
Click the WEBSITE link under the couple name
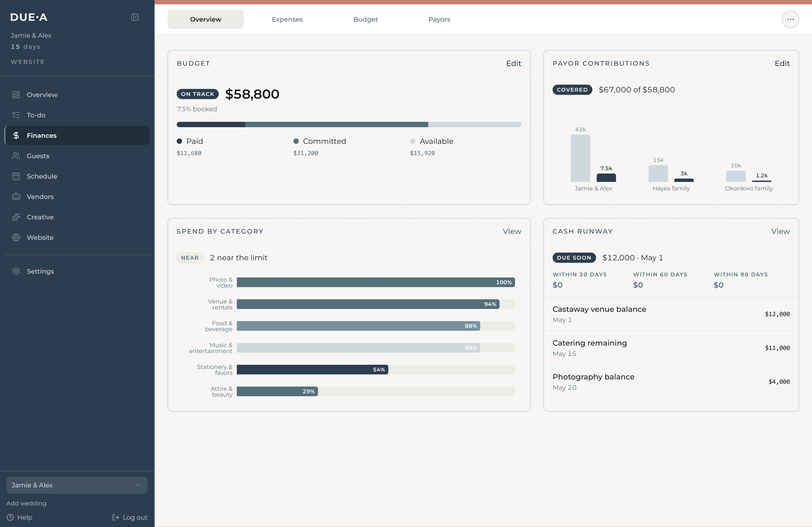pos(28,62)
